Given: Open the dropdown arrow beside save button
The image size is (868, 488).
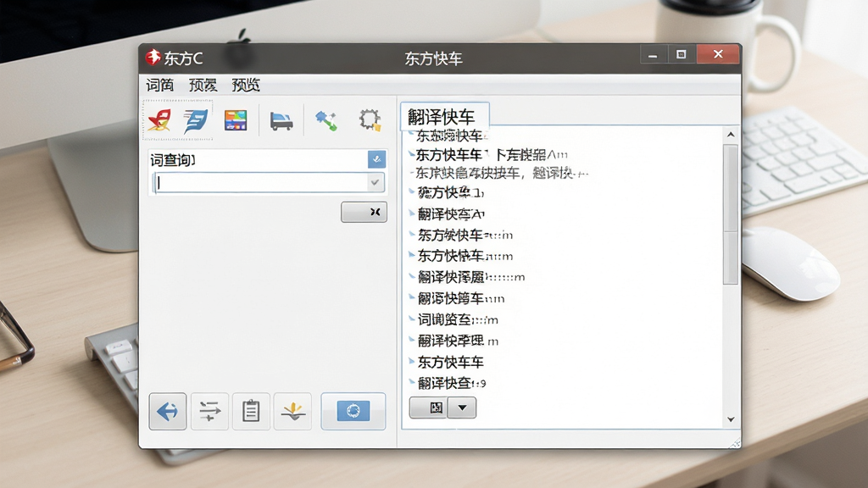Looking at the screenshot, I should [462, 408].
